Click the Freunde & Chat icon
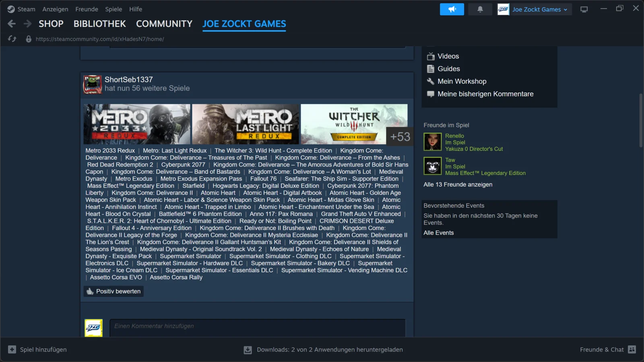The height and width of the screenshot is (362, 644). point(632,350)
